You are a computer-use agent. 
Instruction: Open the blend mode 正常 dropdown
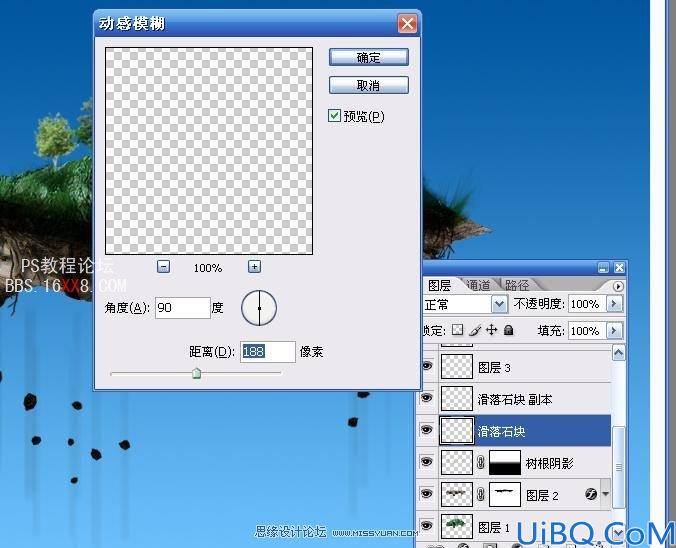coord(499,304)
